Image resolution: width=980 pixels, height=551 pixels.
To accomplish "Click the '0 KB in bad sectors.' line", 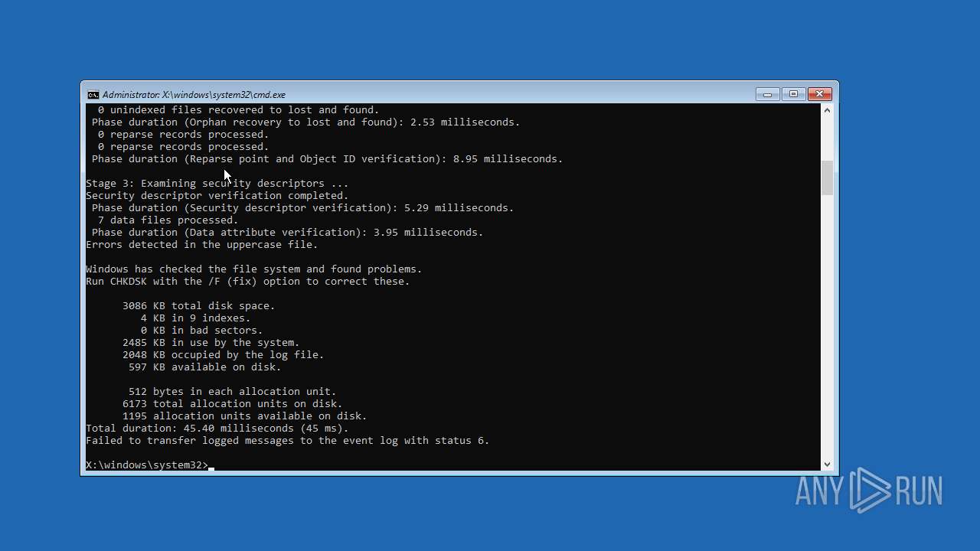I will tap(202, 331).
